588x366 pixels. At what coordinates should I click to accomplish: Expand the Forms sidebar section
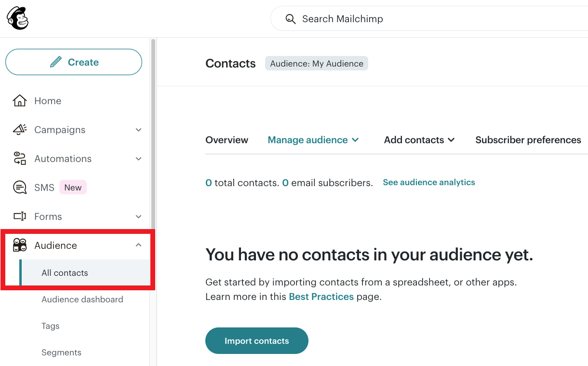tap(138, 217)
